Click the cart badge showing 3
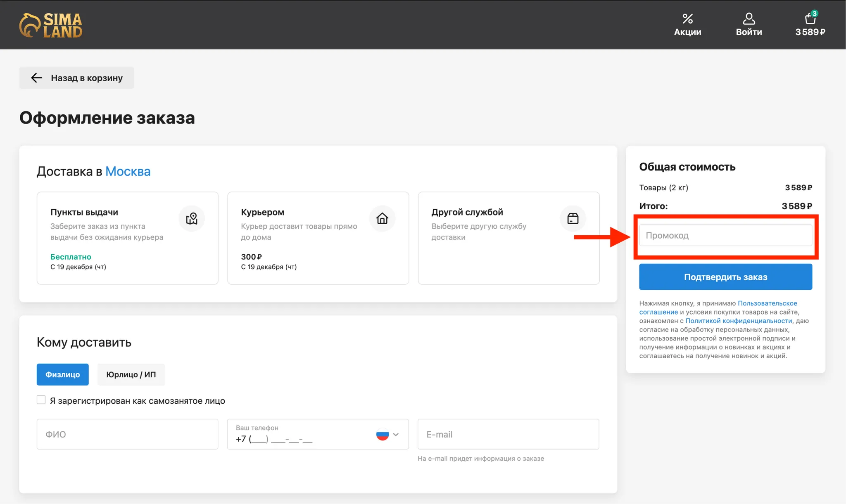846x504 pixels. click(x=815, y=13)
